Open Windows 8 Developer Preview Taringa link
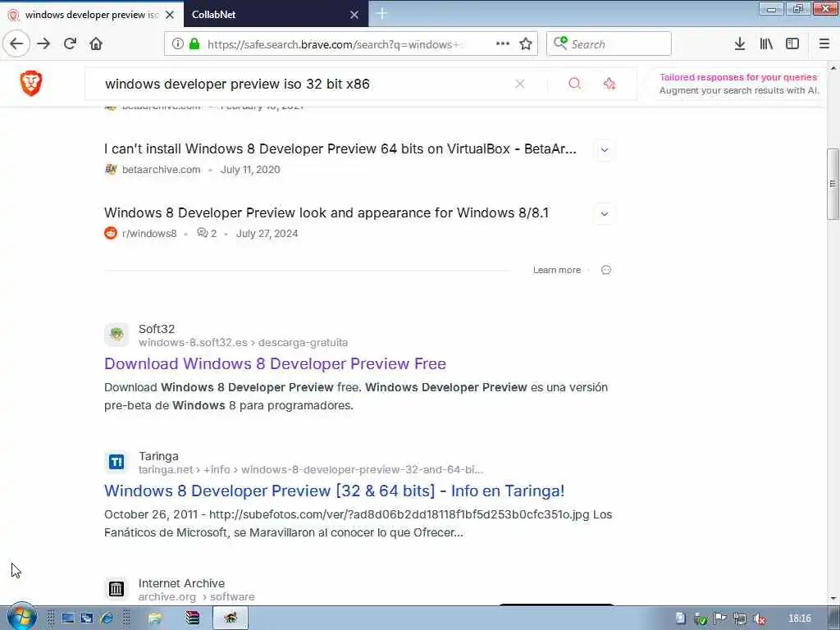Image resolution: width=840 pixels, height=630 pixels. click(x=335, y=491)
